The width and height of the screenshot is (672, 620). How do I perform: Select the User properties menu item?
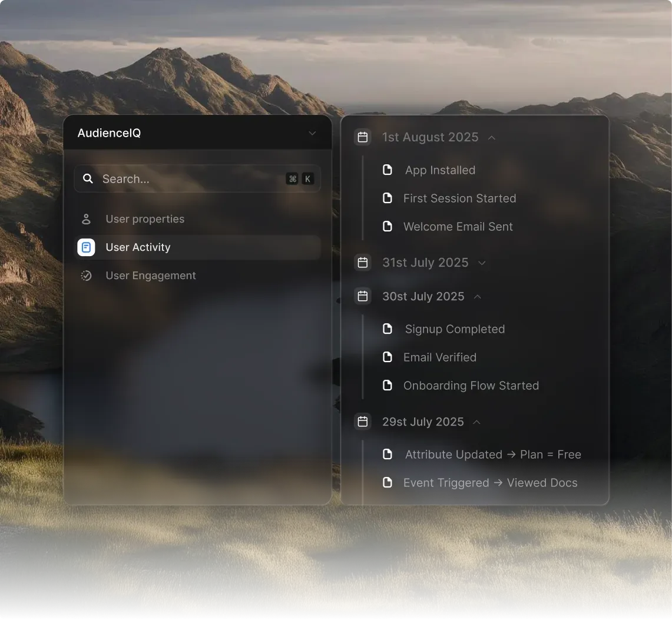pos(145,219)
